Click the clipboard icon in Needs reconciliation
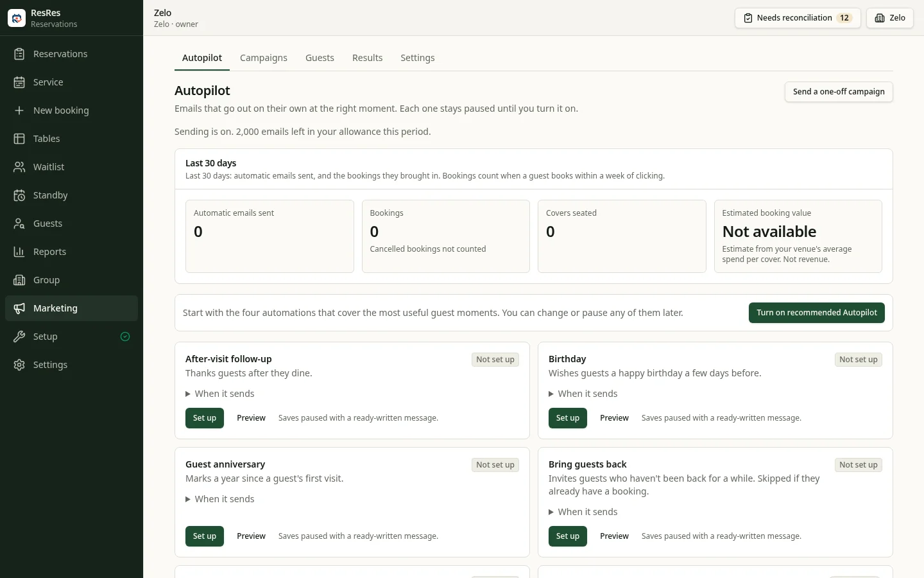The height and width of the screenshot is (578, 924). 748,18
